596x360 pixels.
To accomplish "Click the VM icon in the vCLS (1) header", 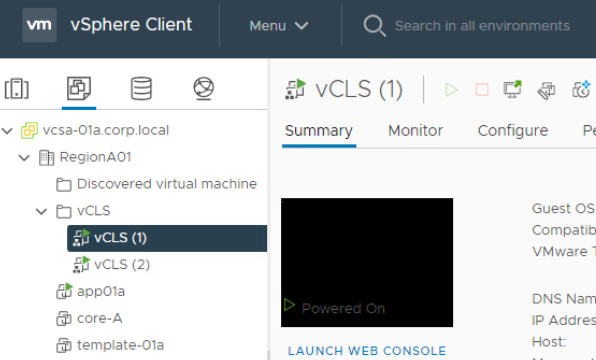I will 295,89.
